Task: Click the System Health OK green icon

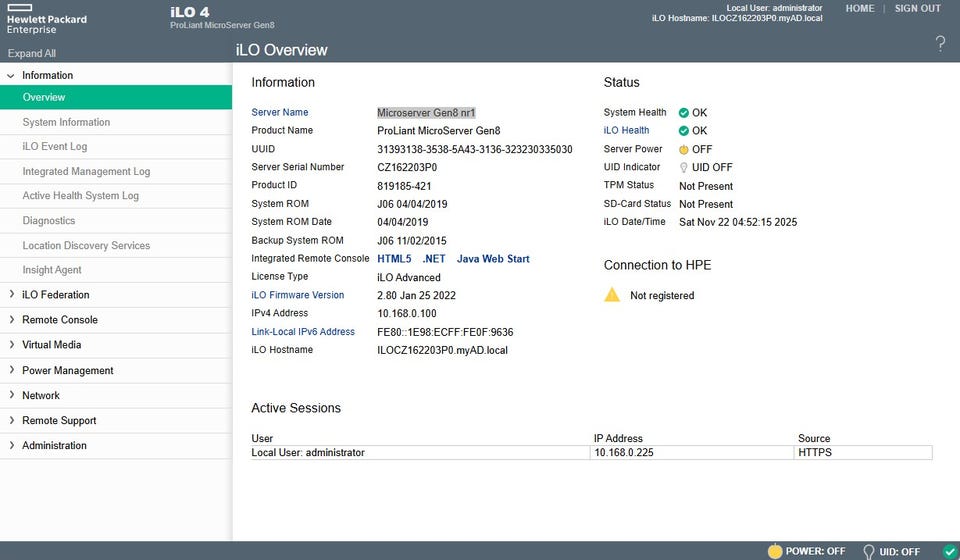Action: pyautogui.click(x=684, y=113)
